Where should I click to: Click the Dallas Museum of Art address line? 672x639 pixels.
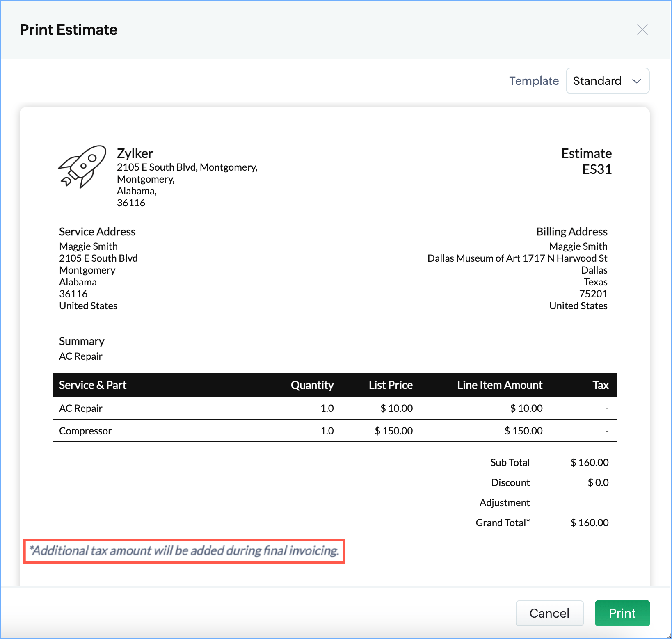coord(517,258)
